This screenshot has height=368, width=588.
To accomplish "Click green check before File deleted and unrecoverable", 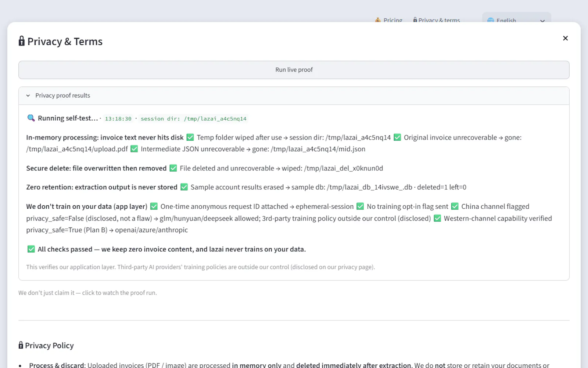I will (x=173, y=168).
